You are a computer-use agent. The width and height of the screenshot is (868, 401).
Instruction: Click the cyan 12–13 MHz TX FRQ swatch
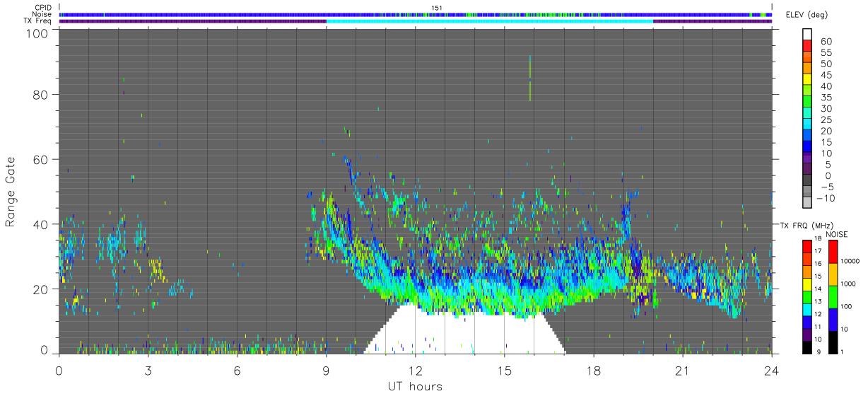pos(807,308)
